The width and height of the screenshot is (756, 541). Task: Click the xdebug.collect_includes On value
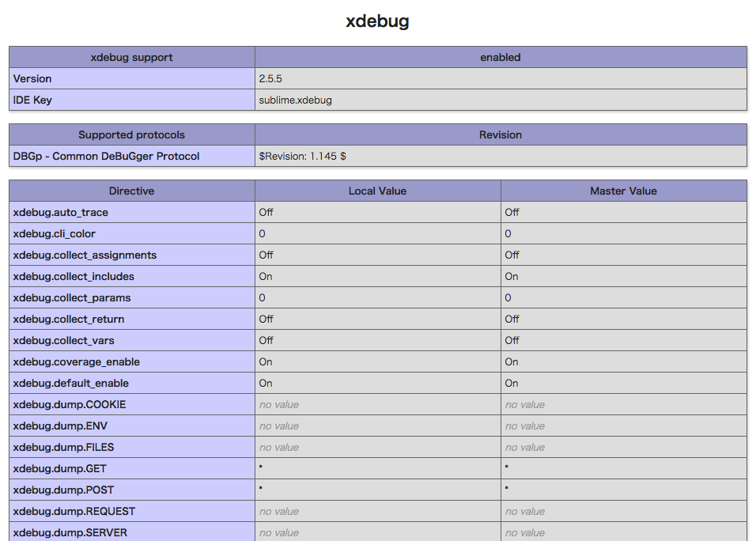point(266,276)
